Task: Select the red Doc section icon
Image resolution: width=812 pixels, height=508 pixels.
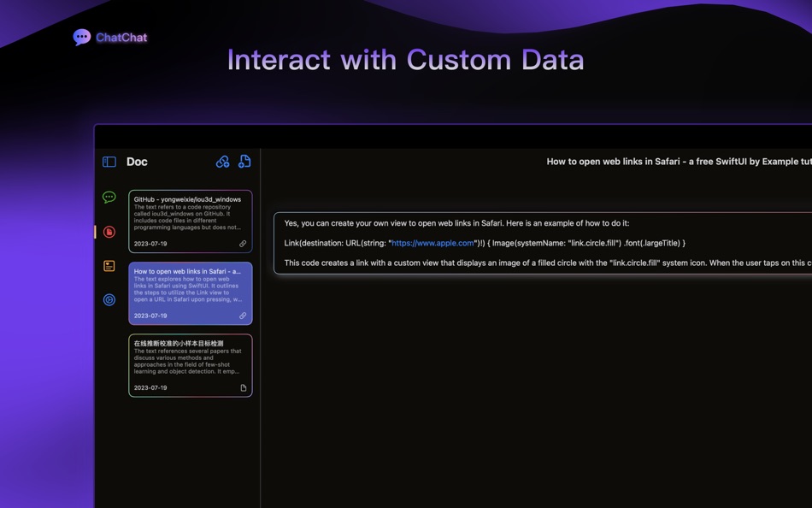Action: tap(109, 232)
